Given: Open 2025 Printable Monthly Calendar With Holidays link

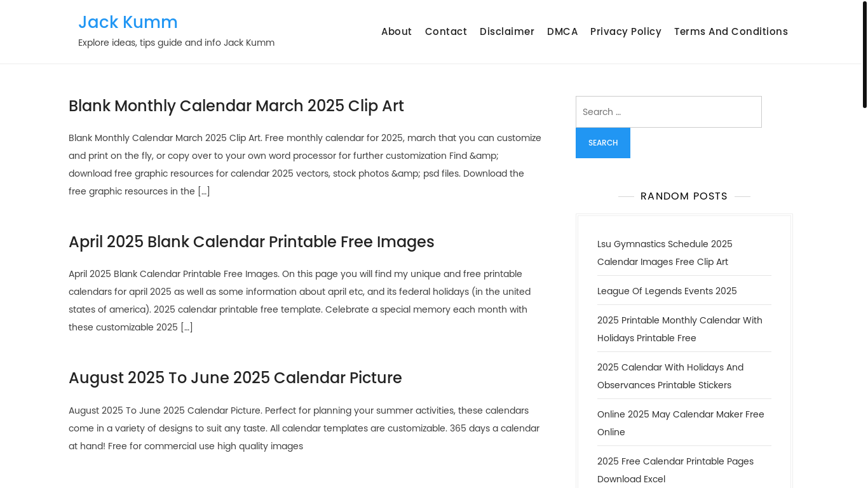Looking at the screenshot, I should (680, 329).
